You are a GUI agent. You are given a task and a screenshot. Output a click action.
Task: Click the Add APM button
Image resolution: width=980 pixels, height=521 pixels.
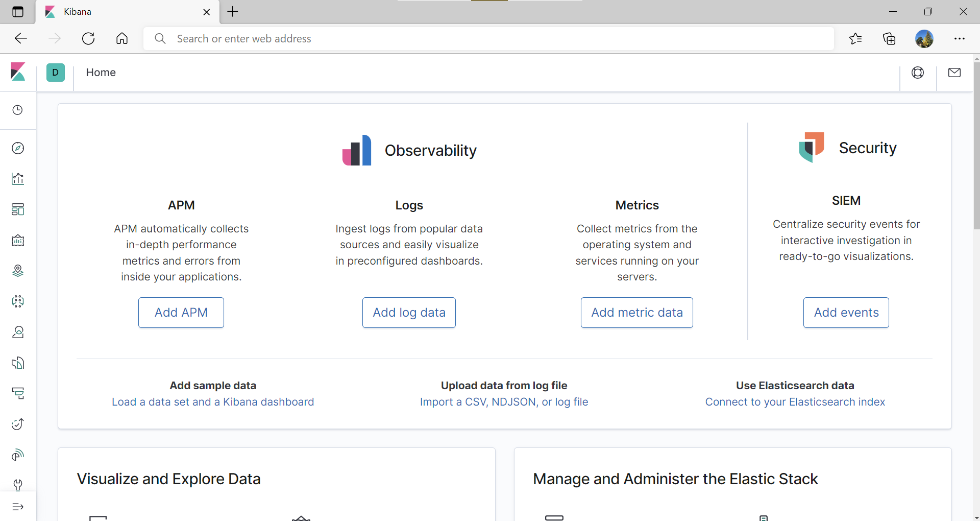(x=181, y=312)
